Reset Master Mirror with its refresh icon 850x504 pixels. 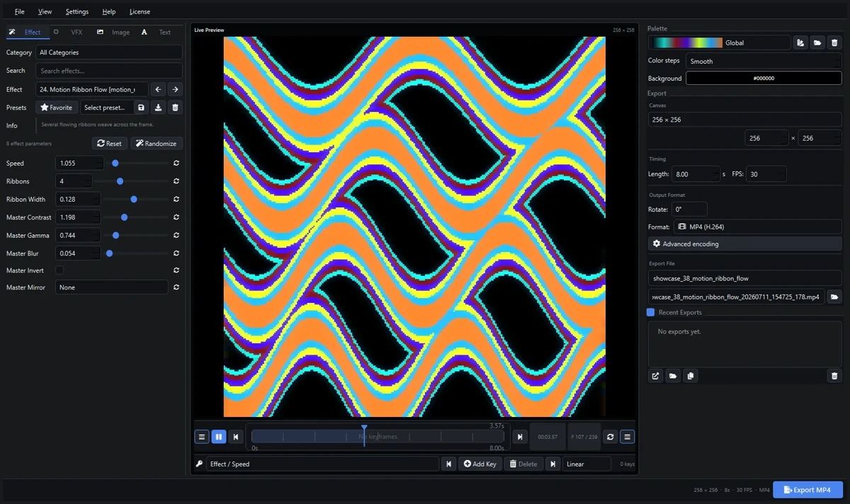[x=176, y=287]
